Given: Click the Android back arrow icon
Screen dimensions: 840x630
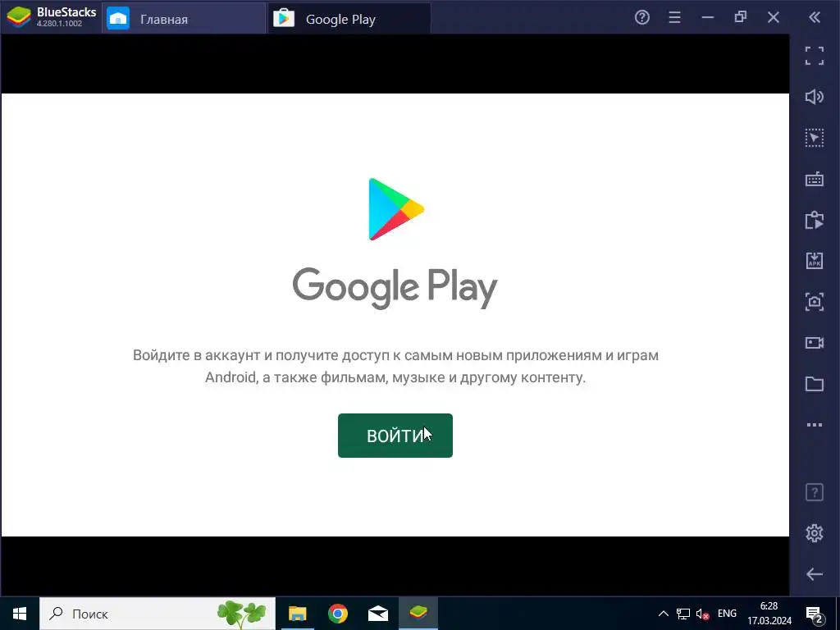Looking at the screenshot, I should pos(815,573).
